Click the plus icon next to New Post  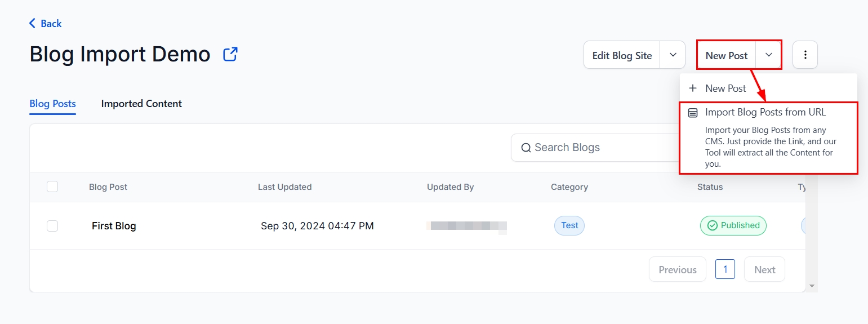tap(693, 88)
